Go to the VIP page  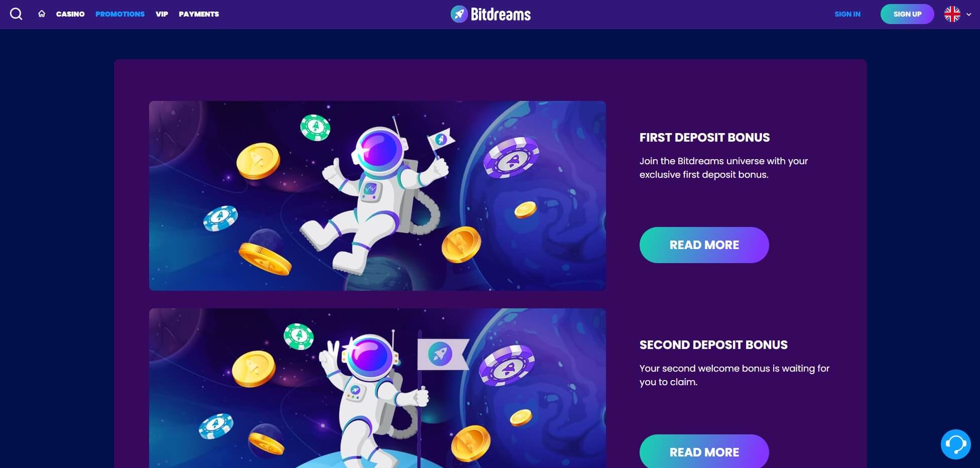(162, 14)
